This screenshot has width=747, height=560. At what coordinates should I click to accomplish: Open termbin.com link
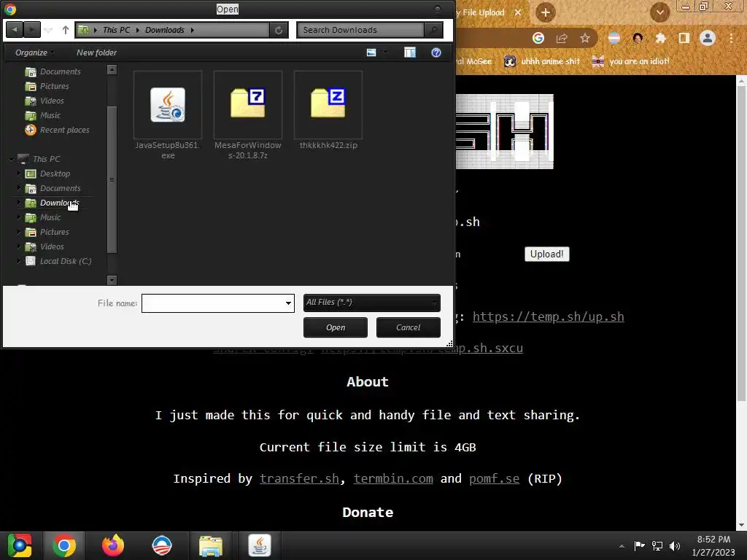pyautogui.click(x=393, y=478)
